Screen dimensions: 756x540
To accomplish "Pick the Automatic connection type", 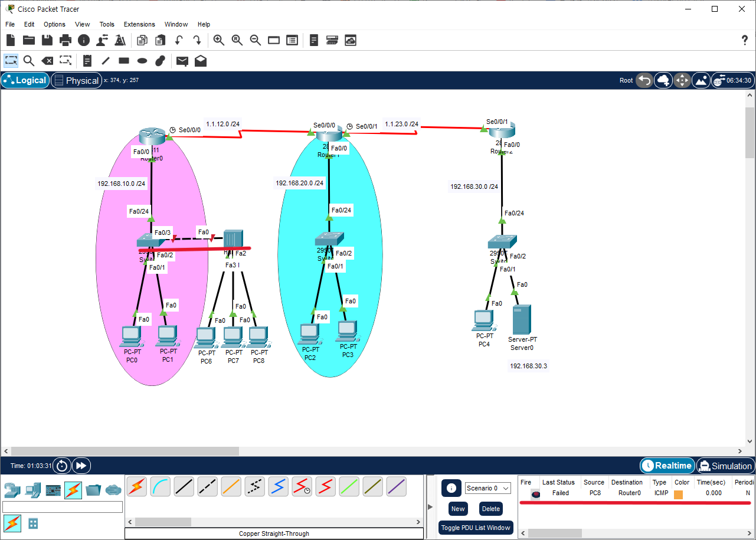I will point(137,487).
